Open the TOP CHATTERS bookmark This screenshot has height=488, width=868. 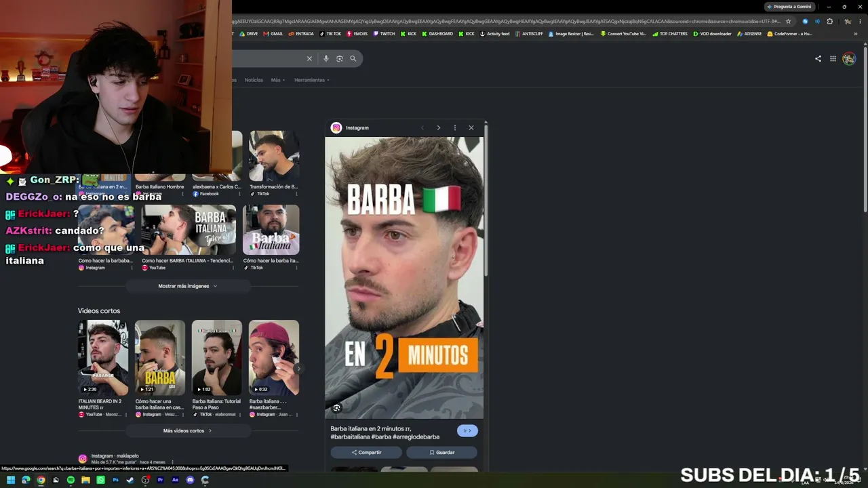[670, 34]
